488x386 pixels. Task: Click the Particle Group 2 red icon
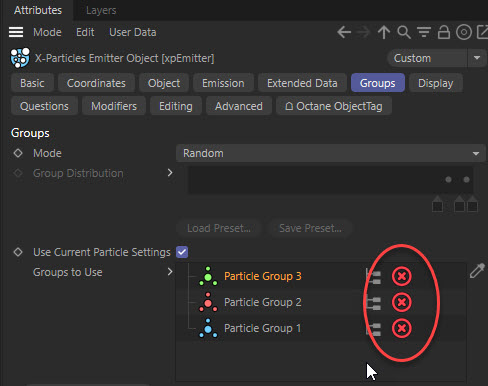pyautogui.click(x=208, y=302)
